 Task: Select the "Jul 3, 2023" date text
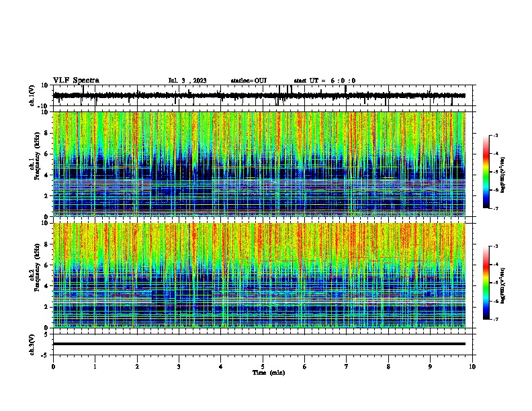point(187,81)
